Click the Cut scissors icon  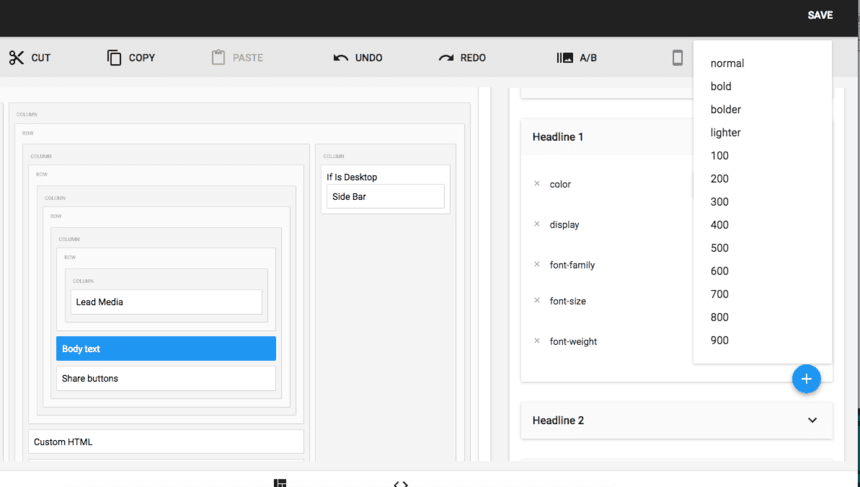coord(16,58)
